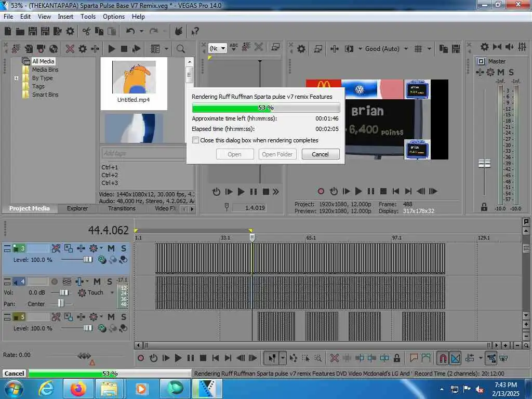
Task: Switch to the Transitions tab
Action: click(122, 209)
